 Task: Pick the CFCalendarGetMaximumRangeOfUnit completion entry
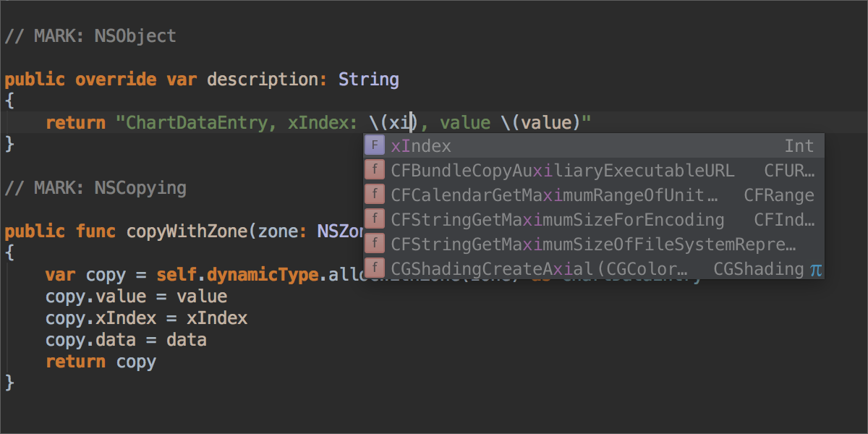point(553,195)
